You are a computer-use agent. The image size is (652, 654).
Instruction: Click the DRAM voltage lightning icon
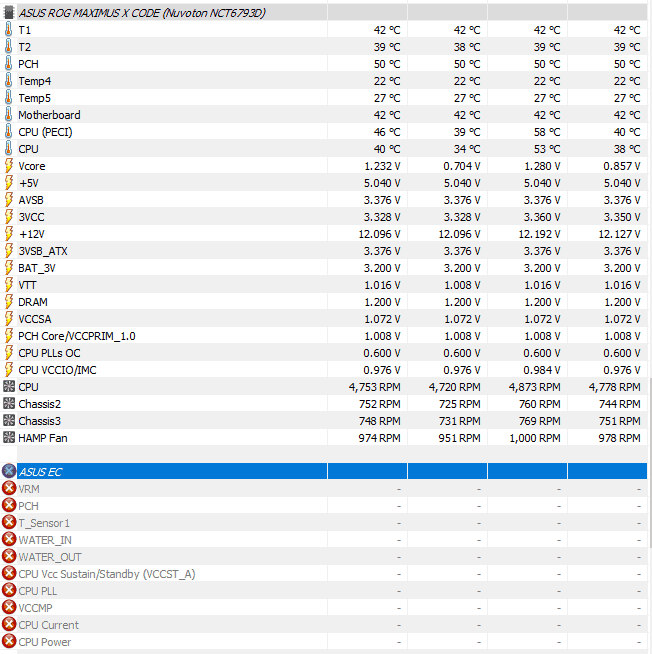click(x=8, y=302)
